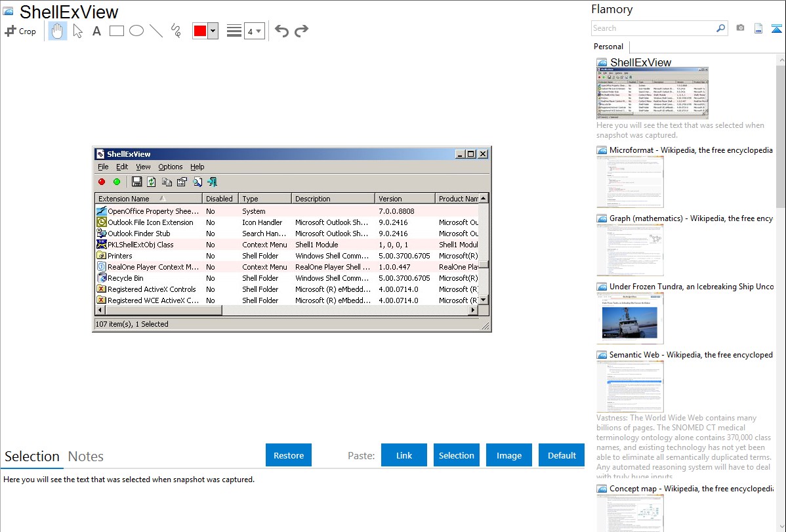
Task: Open the Graph (mathematics) snapshot thumbnail
Action: click(630, 250)
